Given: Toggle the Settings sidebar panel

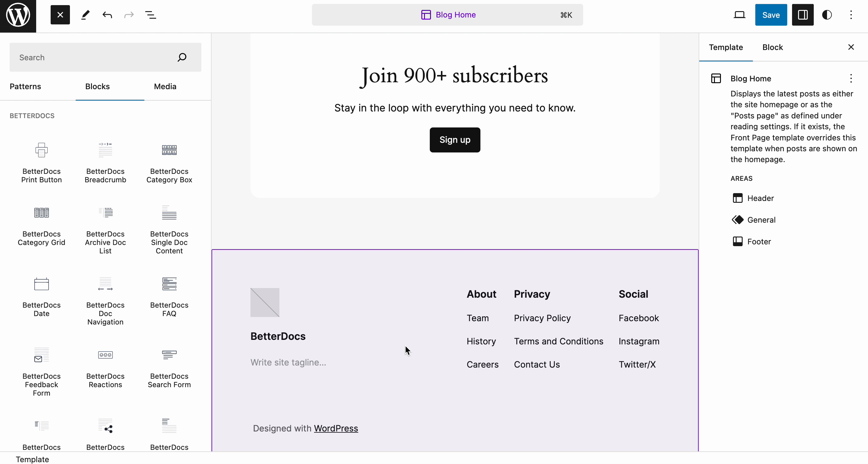Looking at the screenshot, I should (x=803, y=15).
